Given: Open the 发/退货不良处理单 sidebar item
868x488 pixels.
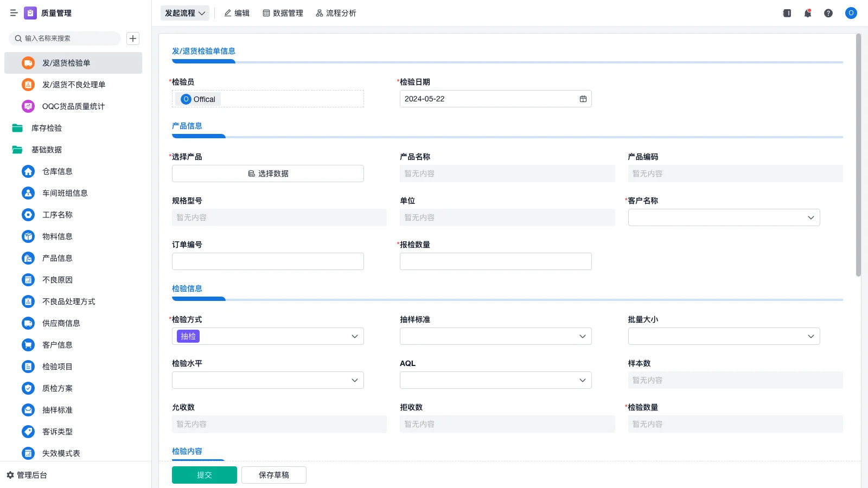Looking at the screenshot, I should pyautogui.click(x=73, y=85).
